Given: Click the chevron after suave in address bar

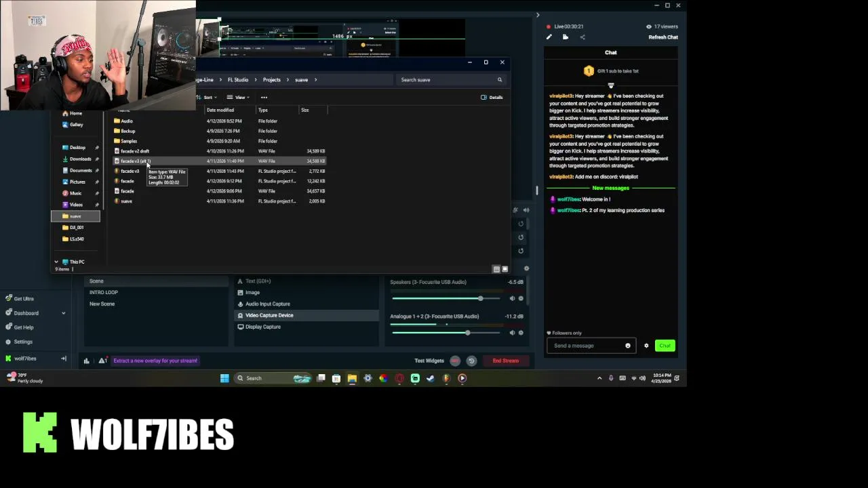Looking at the screenshot, I should (x=315, y=80).
